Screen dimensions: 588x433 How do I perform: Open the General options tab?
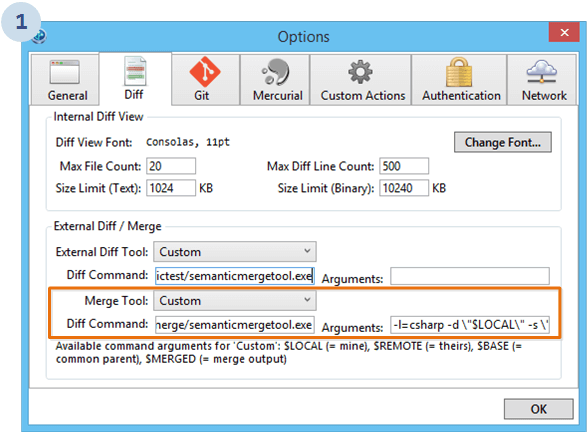(x=65, y=79)
